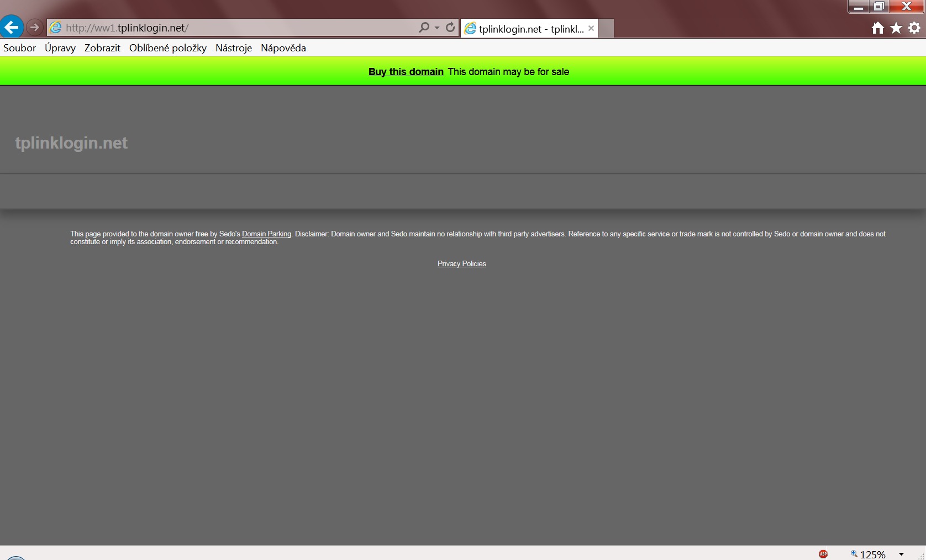
Task: Open the Nástroje menu
Action: tap(234, 48)
